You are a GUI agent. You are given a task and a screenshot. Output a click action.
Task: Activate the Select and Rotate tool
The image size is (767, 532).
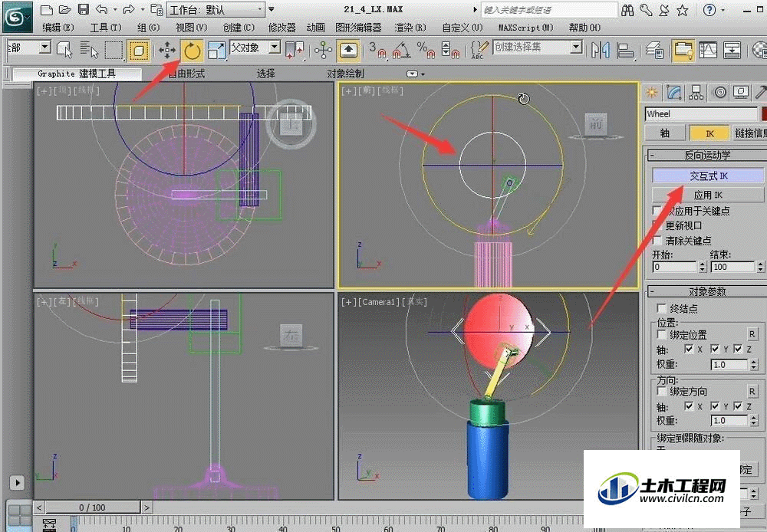[193, 50]
